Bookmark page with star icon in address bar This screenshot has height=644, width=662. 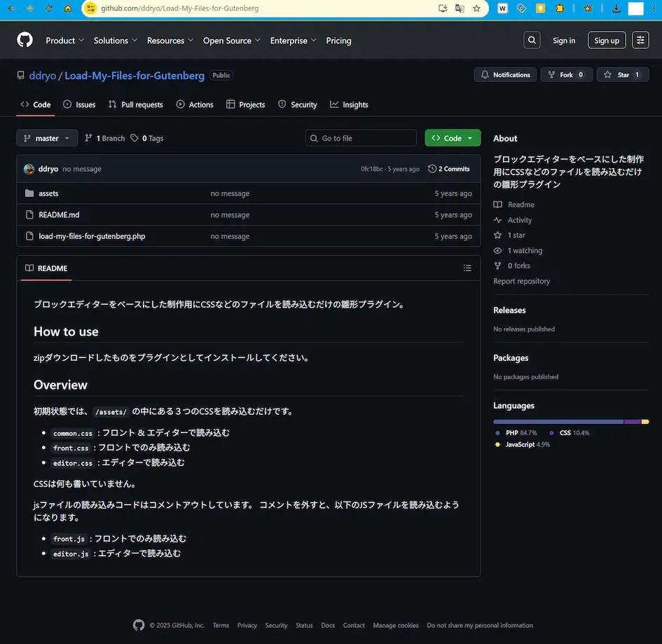476,8
